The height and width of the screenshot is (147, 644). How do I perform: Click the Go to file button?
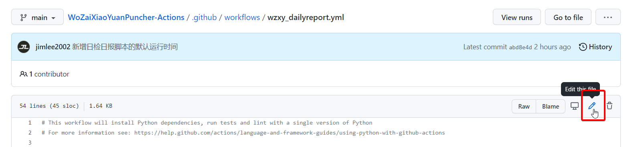pyautogui.click(x=568, y=17)
